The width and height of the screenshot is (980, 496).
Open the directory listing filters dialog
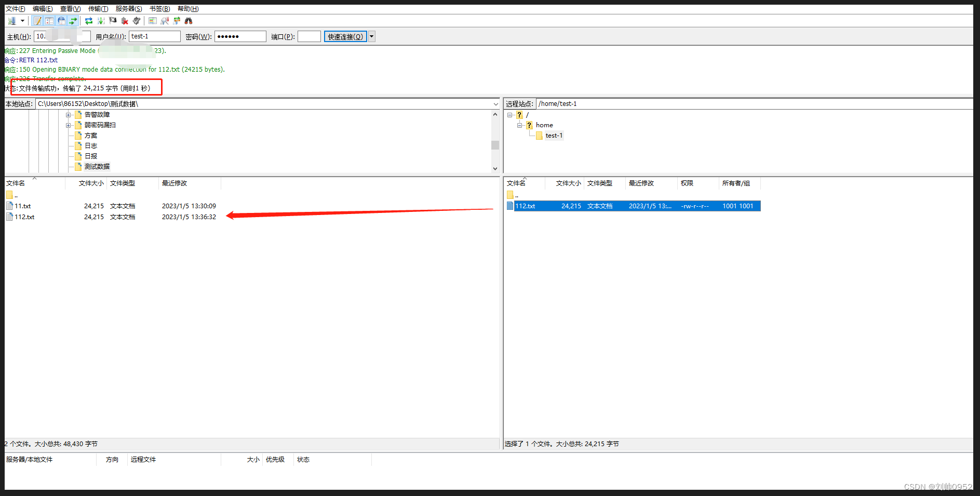(x=153, y=21)
